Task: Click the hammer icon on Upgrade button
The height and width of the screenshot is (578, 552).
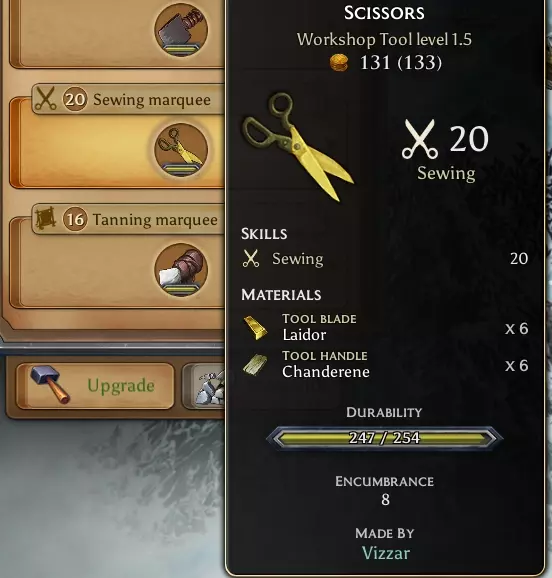Action: [x=51, y=384]
